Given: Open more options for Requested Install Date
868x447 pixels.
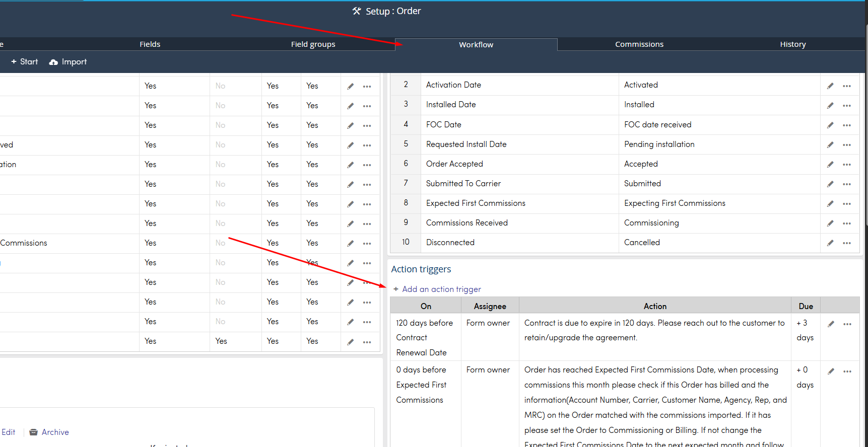Looking at the screenshot, I should click(847, 145).
